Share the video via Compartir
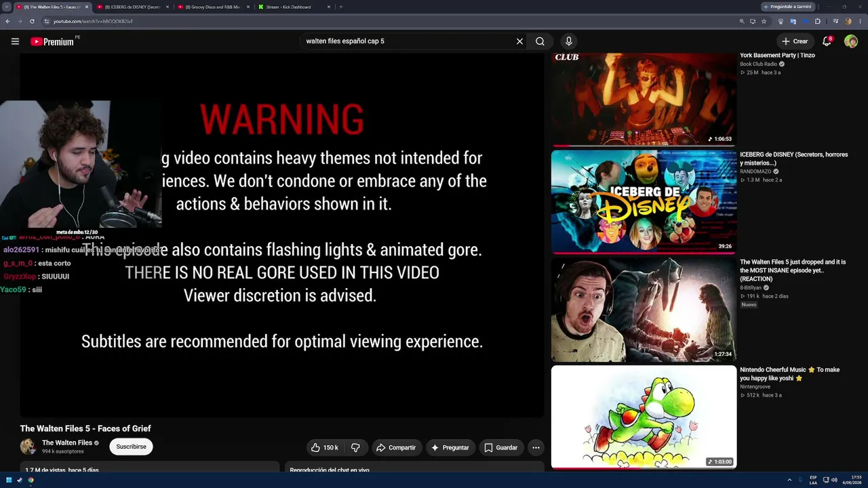Image resolution: width=868 pixels, height=488 pixels. click(396, 447)
